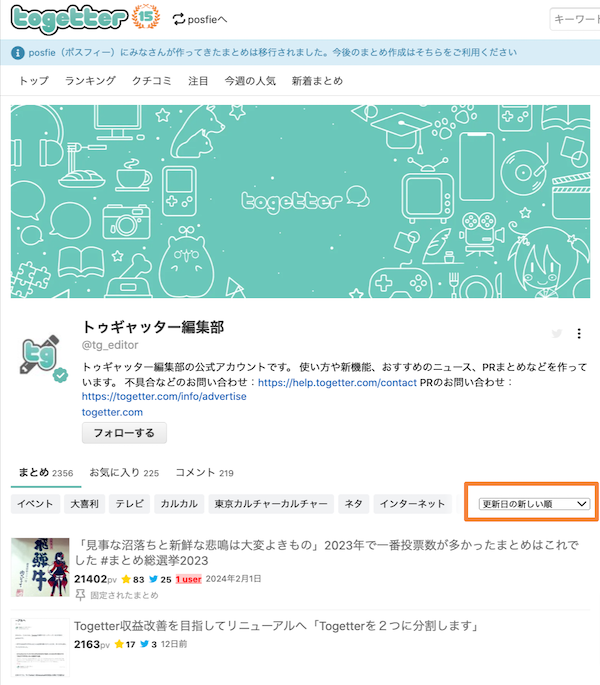Open the three-dot profile options menu
The width and height of the screenshot is (600, 685).
click(x=579, y=334)
